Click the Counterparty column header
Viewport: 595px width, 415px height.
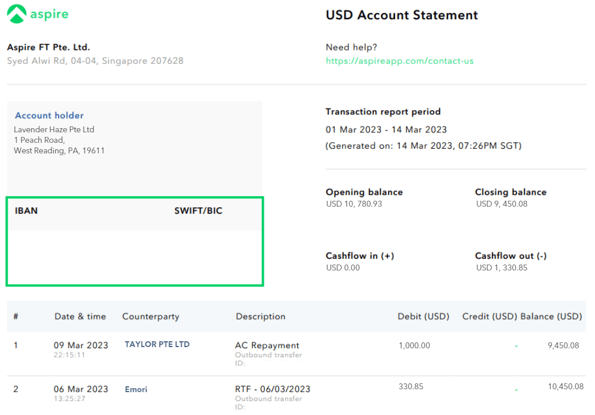point(151,317)
